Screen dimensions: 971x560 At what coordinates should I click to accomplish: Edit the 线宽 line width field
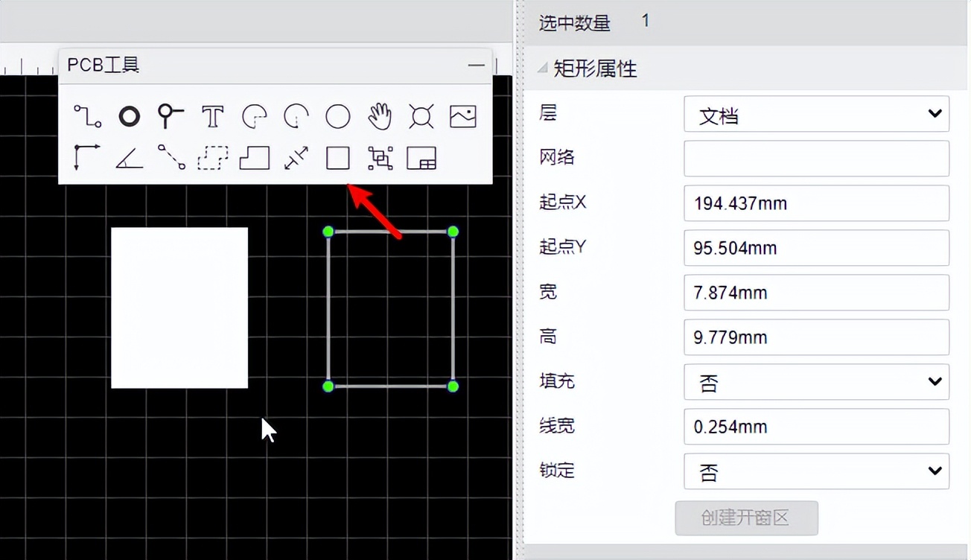tap(816, 427)
